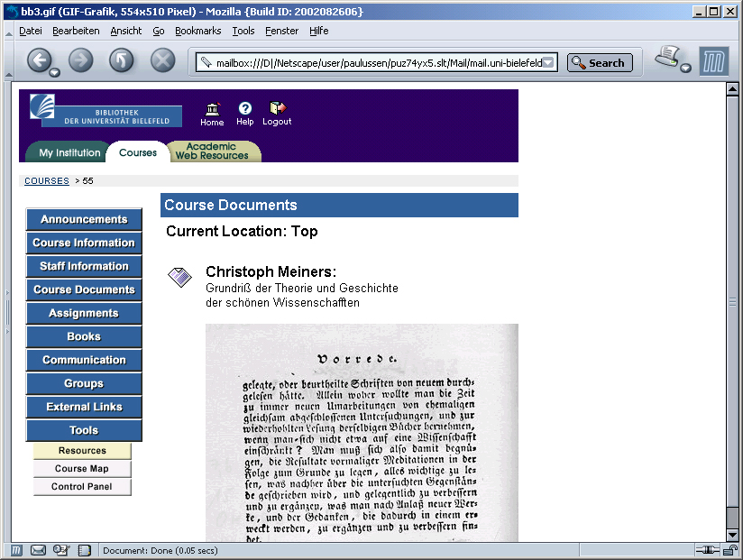The width and height of the screenshot is (743, 560).
Task: Click the Mozilla throbber logo
Action: 713,61
